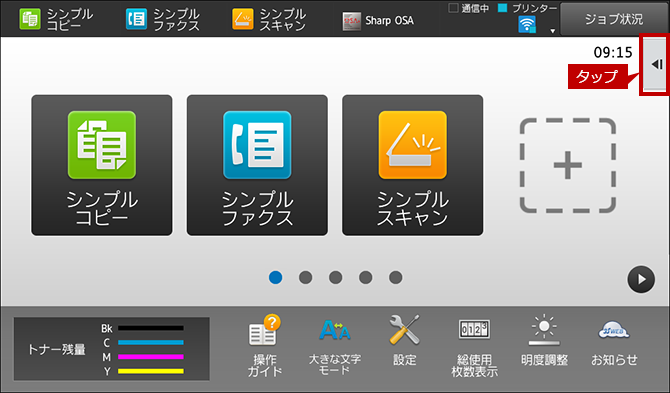The height and width of the screenshot is (393, 670).
Task: Click the ジョブ状況 button
Action: [x=614, y=19]
